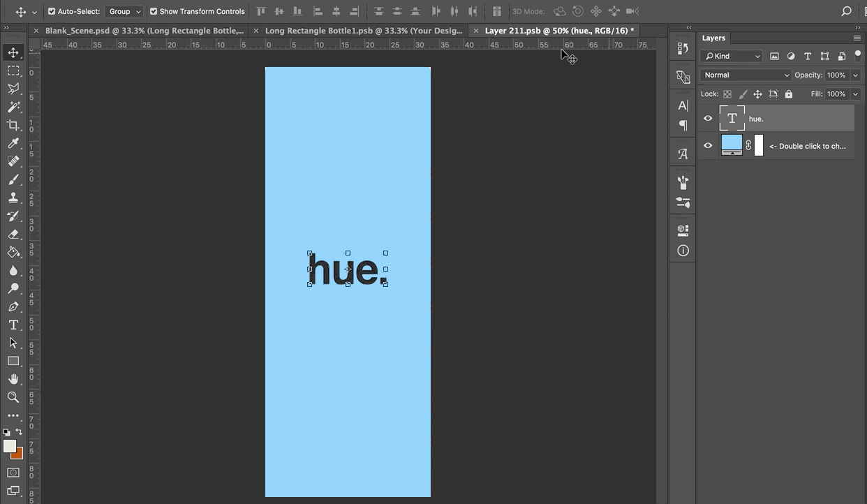Image resolution: width=867 pixels, height=504 pixels.
Task: Hide the Double click smart object layer
Action: pos(708,146)
